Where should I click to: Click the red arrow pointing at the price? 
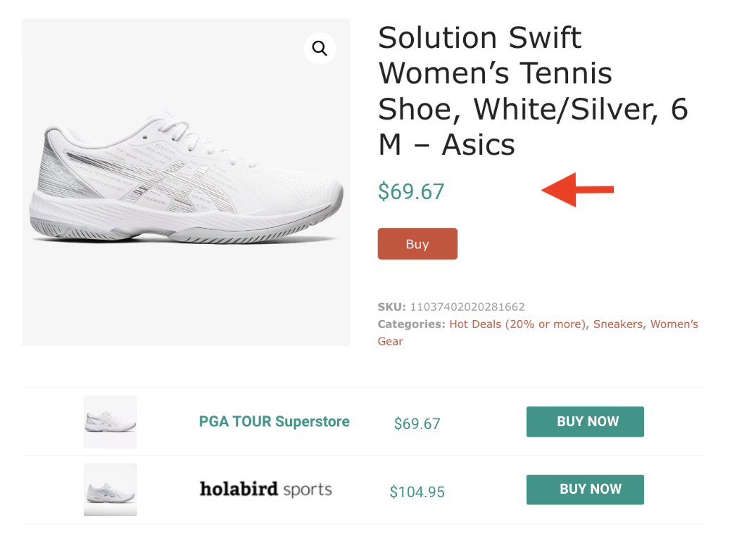click(577, 190)
